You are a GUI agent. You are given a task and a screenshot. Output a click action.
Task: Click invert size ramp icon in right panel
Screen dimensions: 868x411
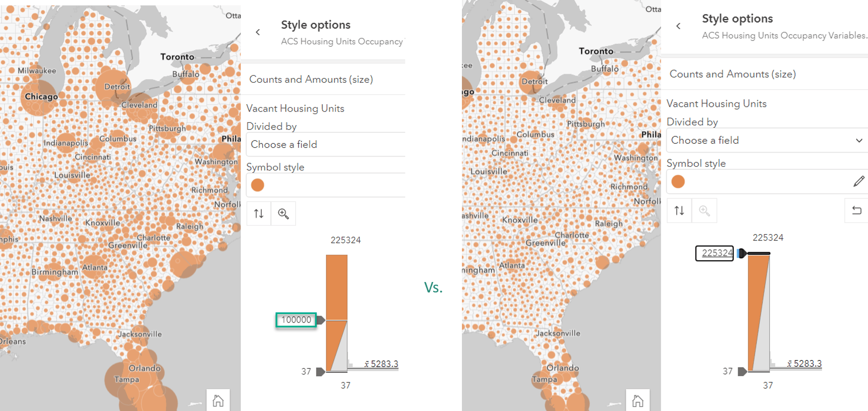point(679,211)
